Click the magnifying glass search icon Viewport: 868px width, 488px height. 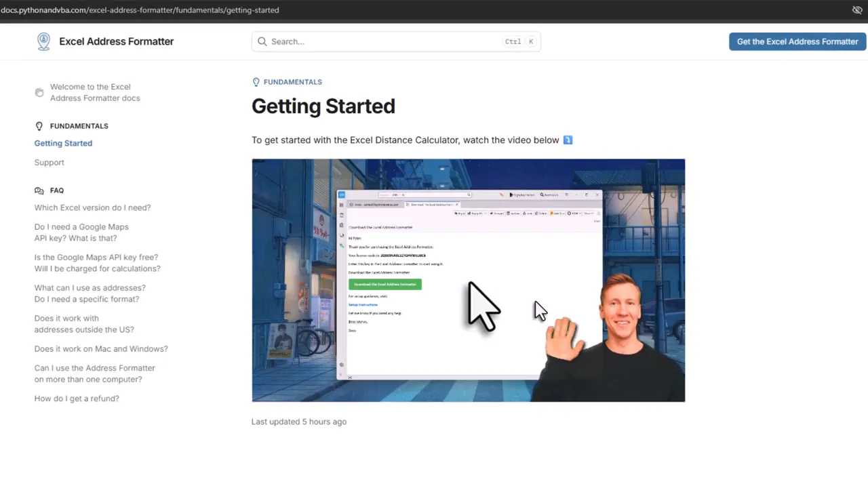pyautogui.click(x=262, y=41)
